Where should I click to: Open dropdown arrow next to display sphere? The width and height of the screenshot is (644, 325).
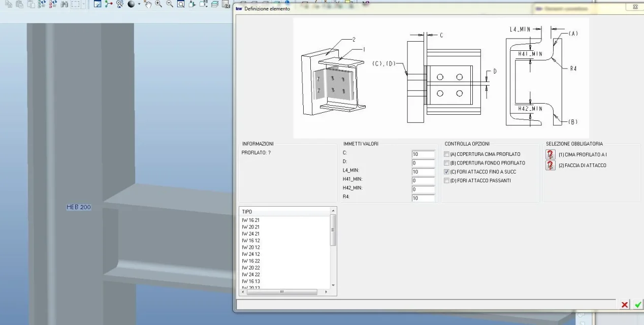tap(139, 4)
